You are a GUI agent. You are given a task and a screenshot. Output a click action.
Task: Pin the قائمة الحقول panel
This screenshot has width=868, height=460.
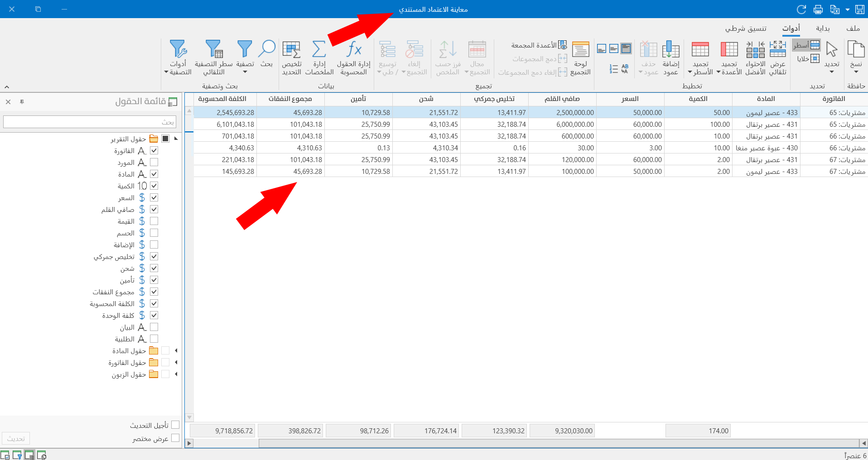(22, 102)
